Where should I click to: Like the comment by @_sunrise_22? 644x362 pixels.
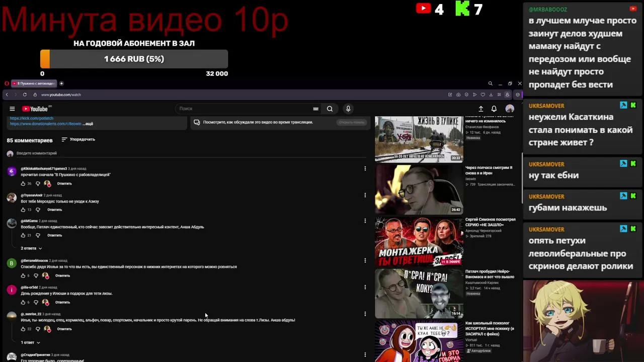23,329
